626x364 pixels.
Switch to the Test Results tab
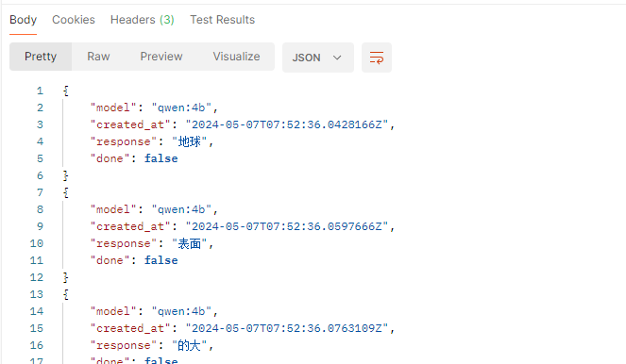tap(223, 20)
